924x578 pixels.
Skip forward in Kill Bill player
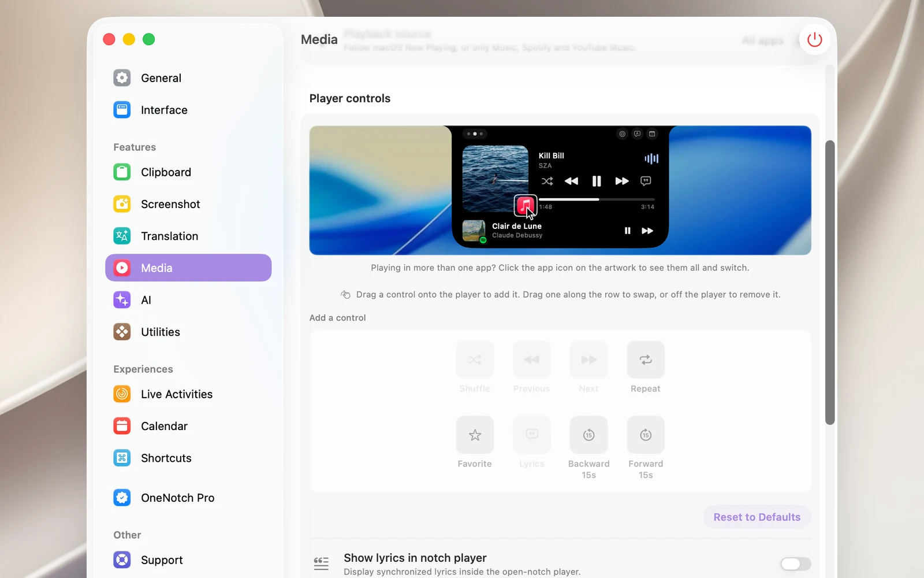(x=622, y=181)
